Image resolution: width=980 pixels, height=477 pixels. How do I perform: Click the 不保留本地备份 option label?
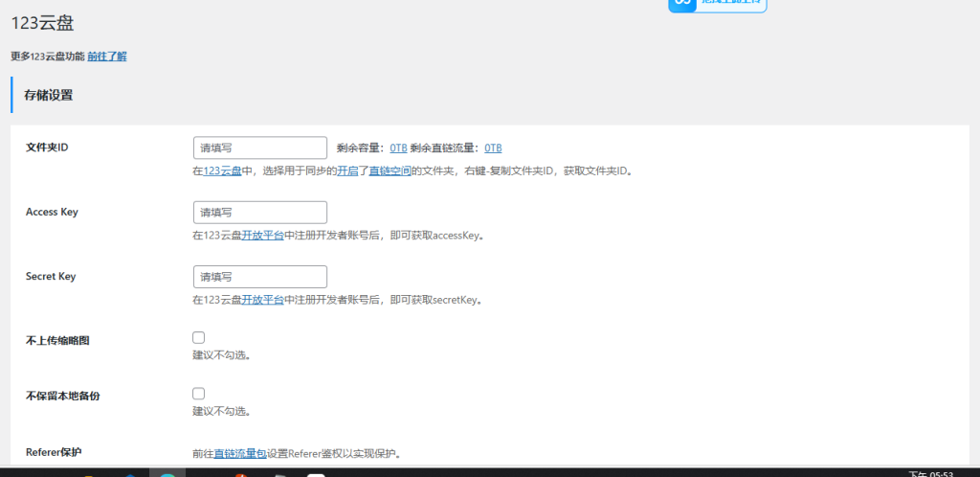coord(62,397)
